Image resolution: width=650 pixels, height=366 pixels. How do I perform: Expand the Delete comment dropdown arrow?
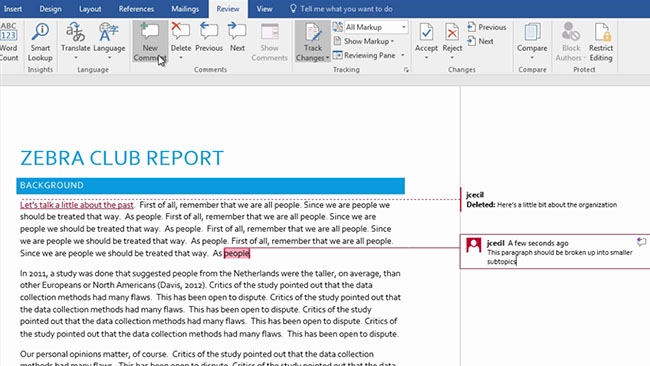coord(181,58)
